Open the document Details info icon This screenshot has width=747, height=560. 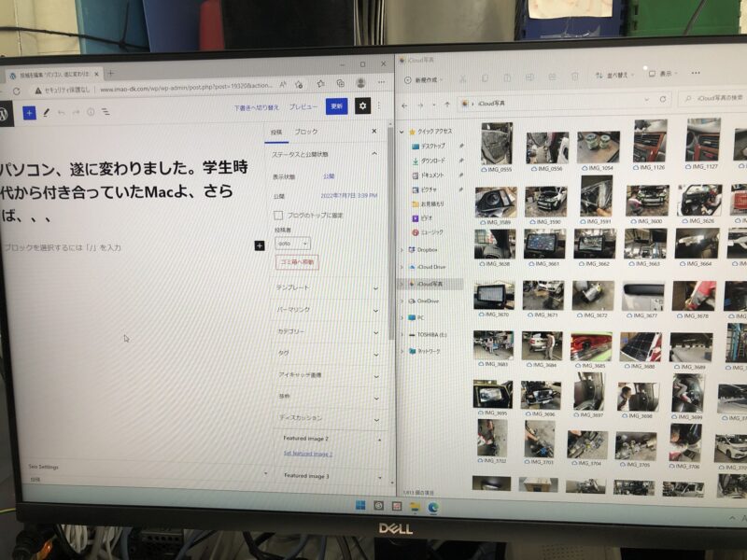coord(91,112)
